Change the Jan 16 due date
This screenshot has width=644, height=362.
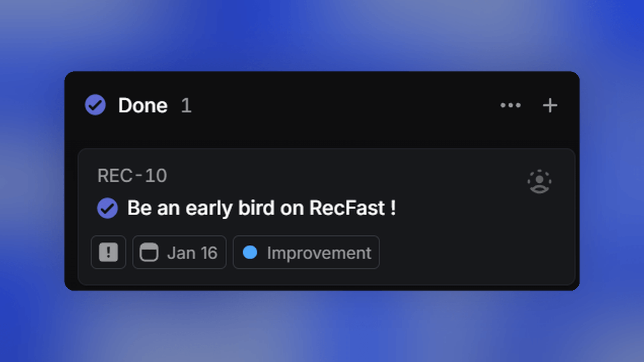192,253
